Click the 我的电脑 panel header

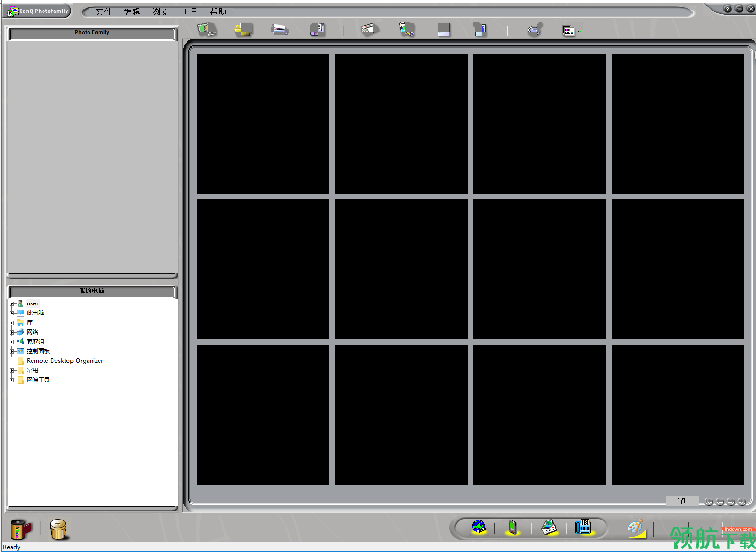click(92, 291)
